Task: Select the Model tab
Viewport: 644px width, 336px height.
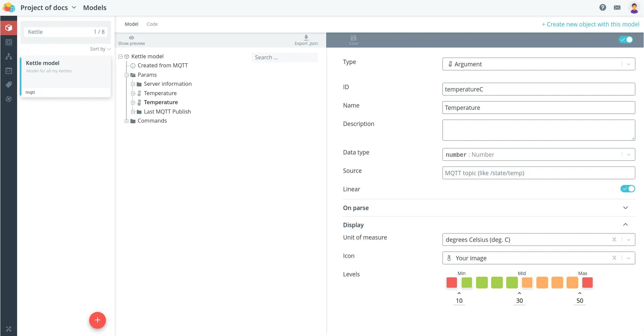Action: (x=131, y=24)
